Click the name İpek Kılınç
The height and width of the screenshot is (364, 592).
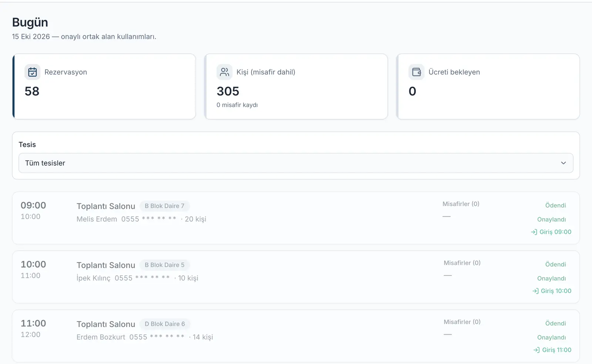(94, 278)
